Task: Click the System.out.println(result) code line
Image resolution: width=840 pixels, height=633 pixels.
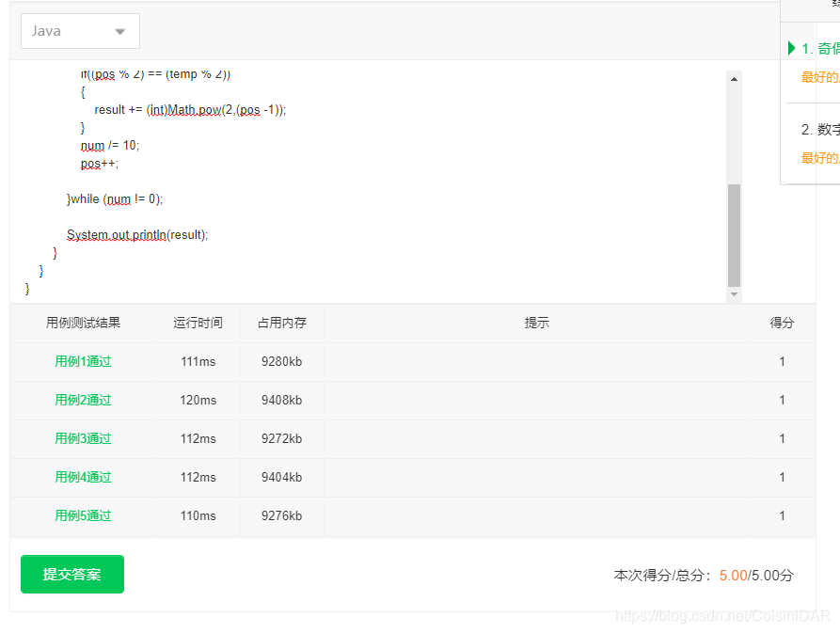Action: pos(137,235)
